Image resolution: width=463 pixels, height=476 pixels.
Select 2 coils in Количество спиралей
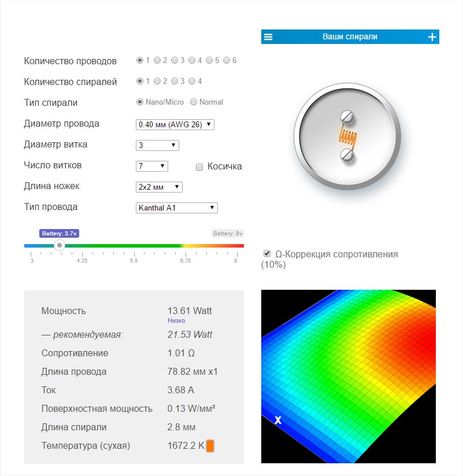click(157, 82)
